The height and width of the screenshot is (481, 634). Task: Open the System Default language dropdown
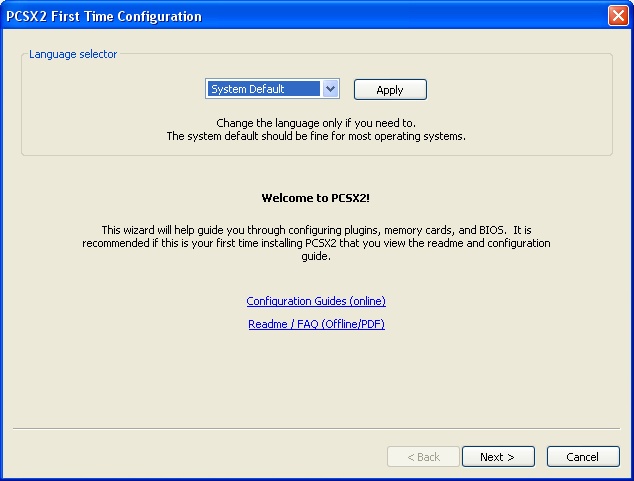pyautogui.click(x=272, y=89)
